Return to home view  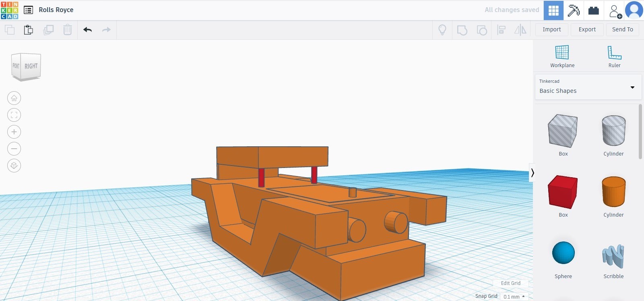pyautogui.click(x=14, y=98)
